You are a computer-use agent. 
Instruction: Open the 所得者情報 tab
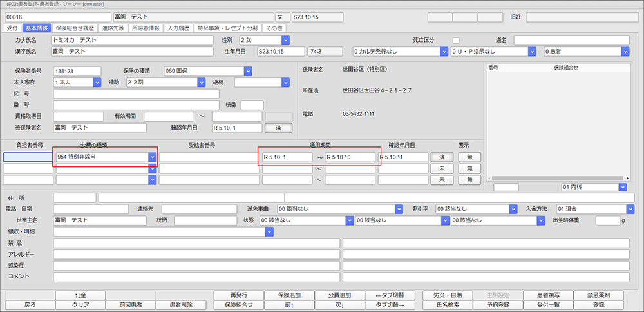pos(144,28)
